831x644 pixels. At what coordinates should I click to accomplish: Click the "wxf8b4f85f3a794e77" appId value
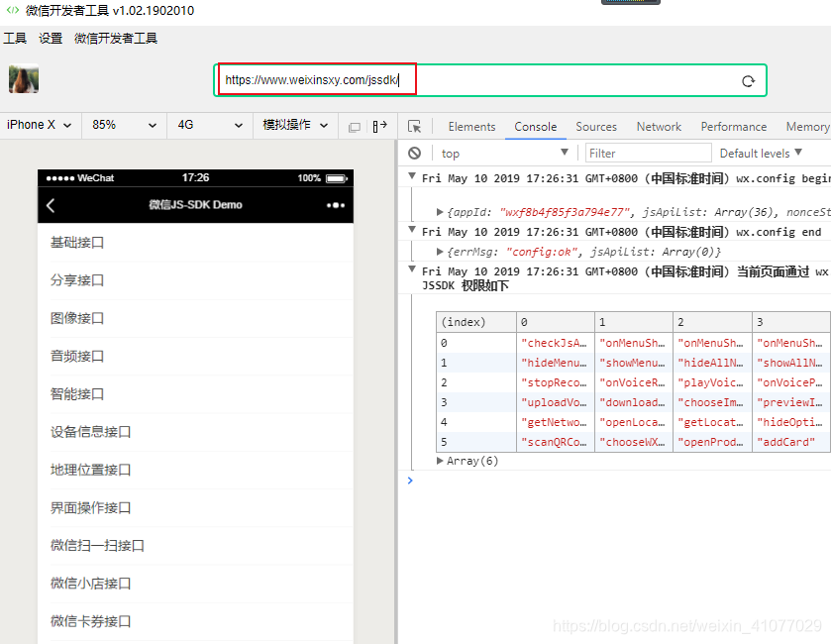(566, 212)
